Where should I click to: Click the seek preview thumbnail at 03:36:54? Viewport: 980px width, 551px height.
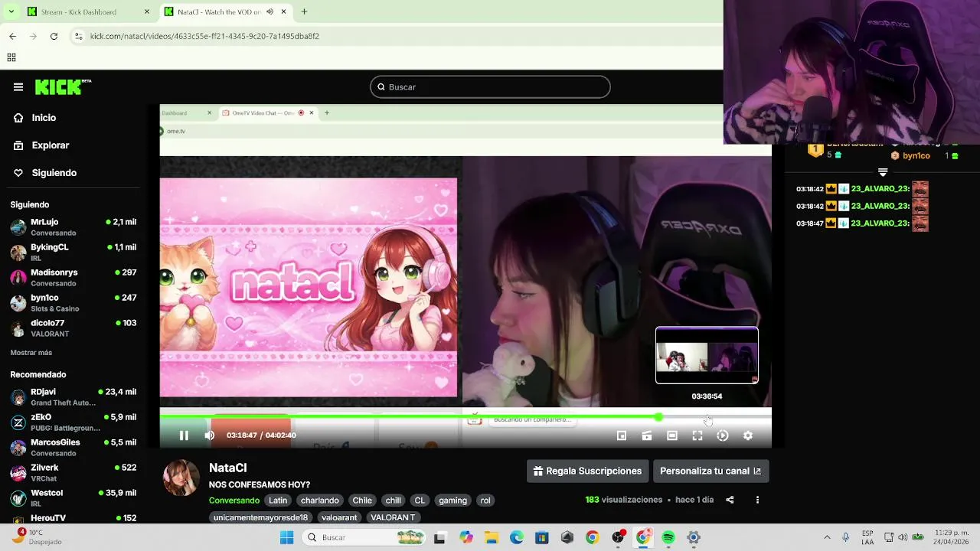(x=707, y=356)
